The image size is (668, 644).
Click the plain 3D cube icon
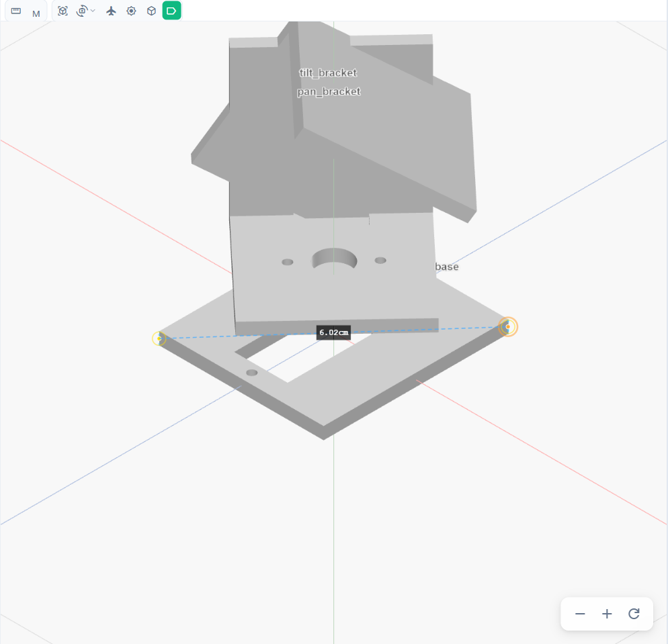click(x=151, y=11)
